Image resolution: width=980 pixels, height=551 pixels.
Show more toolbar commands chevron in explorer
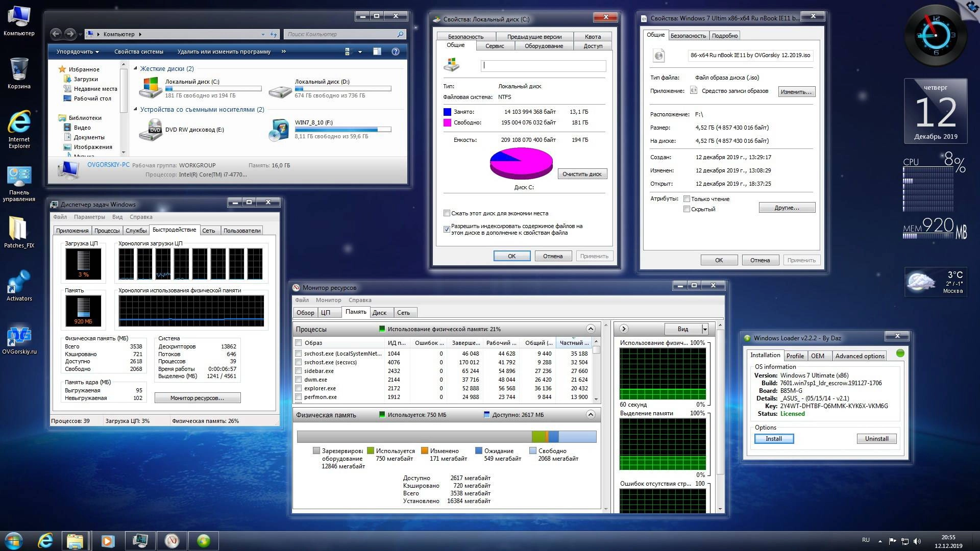[x=284, y=52]
